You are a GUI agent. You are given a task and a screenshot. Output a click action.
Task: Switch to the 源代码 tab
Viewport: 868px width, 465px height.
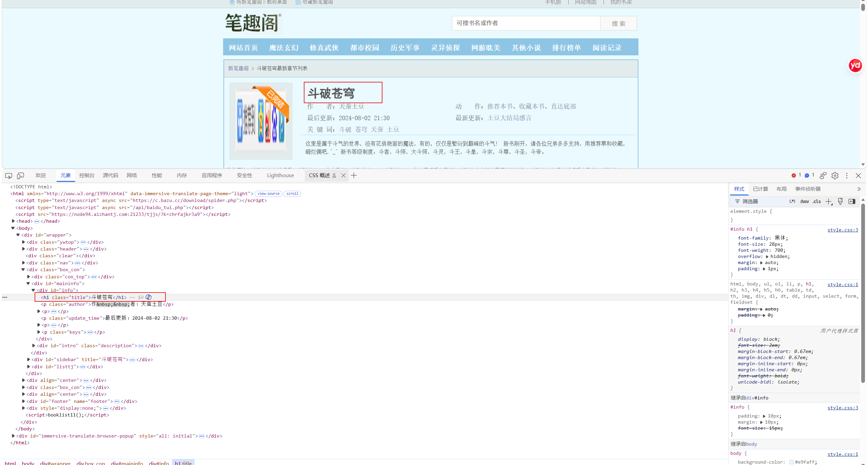tap(111, 175)
